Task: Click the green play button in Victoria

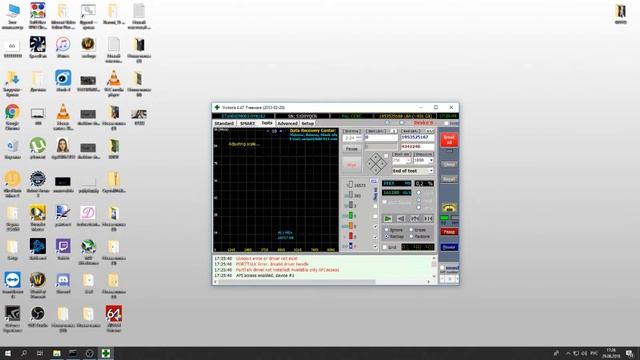Action: click(388, 219)
